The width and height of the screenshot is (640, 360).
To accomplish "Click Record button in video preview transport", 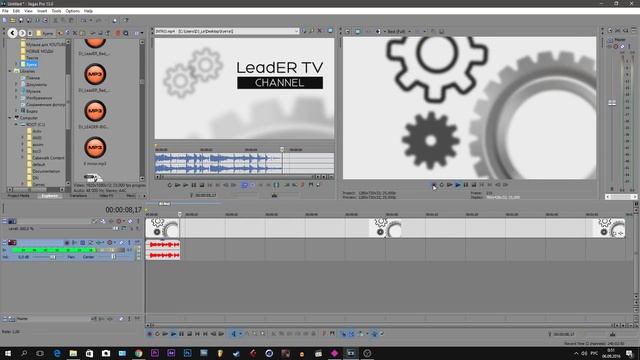I will tap(433, 185).
